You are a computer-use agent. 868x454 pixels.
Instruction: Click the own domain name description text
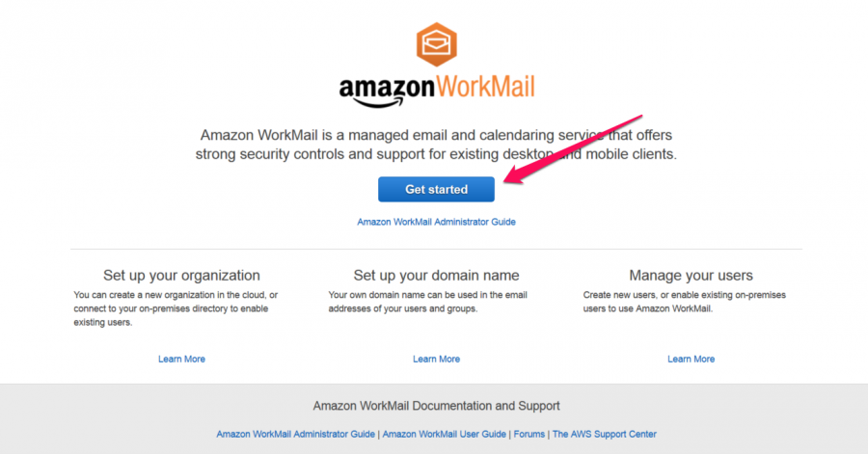pos(428,302)
